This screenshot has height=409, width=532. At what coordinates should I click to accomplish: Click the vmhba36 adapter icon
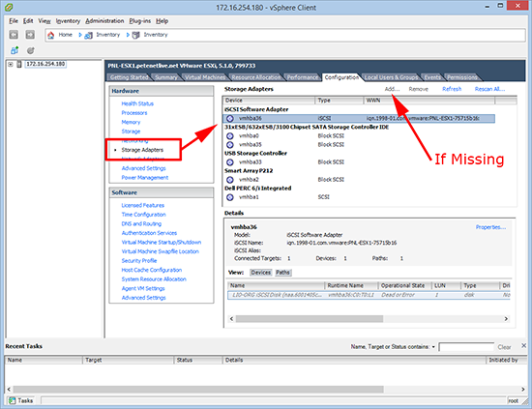(230, 118)
